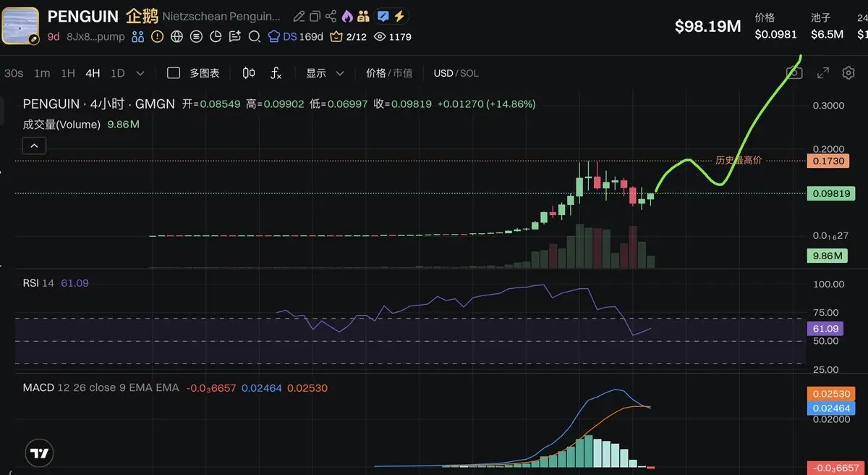Collapse the indicator legend arrow button

tap(35, 146)
